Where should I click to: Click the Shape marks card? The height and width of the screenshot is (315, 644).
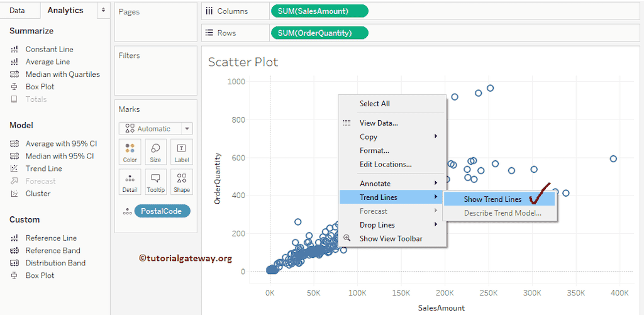point(181,182)
